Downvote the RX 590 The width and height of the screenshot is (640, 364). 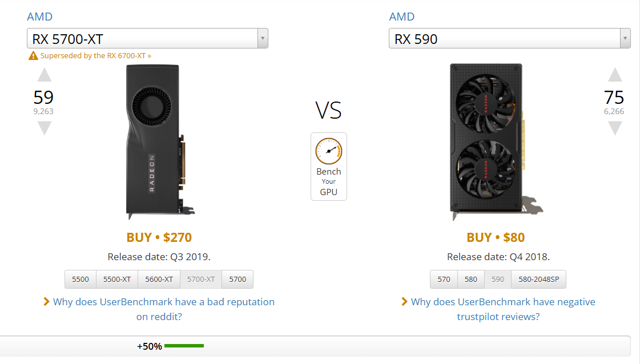[x=614, y=128]
